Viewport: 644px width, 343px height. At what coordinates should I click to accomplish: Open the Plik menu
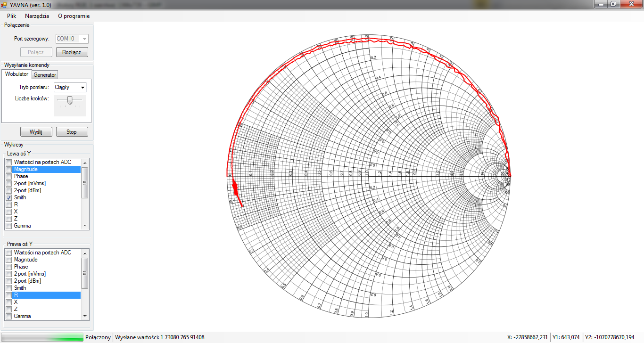tap(11, 16)
